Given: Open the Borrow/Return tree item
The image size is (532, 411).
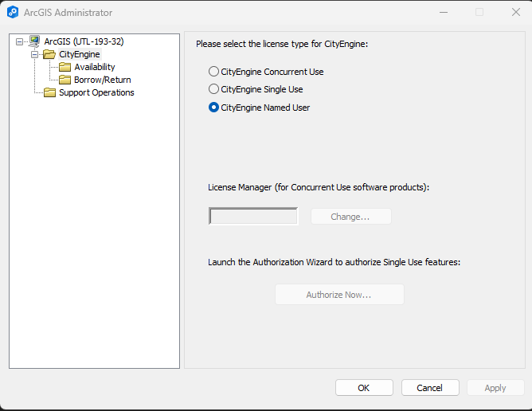Looking at the screenshot, I should click(x=103, y=80).
